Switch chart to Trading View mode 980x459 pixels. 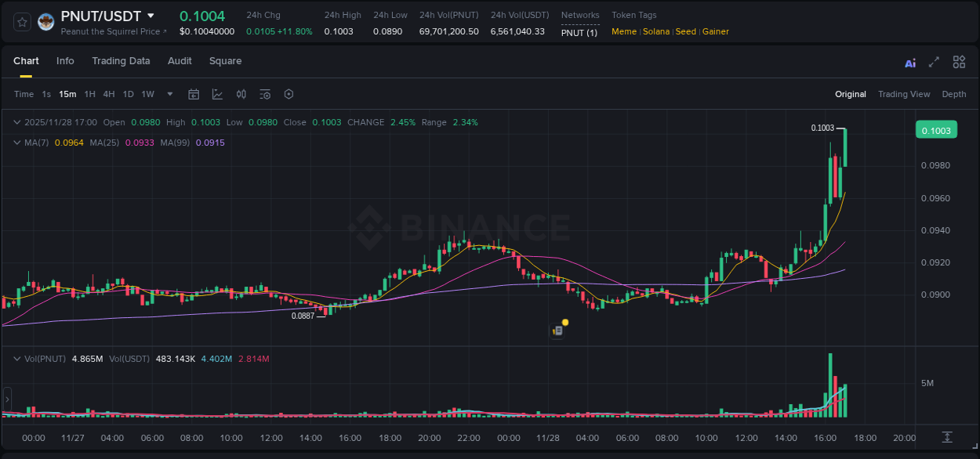[904, 94]
